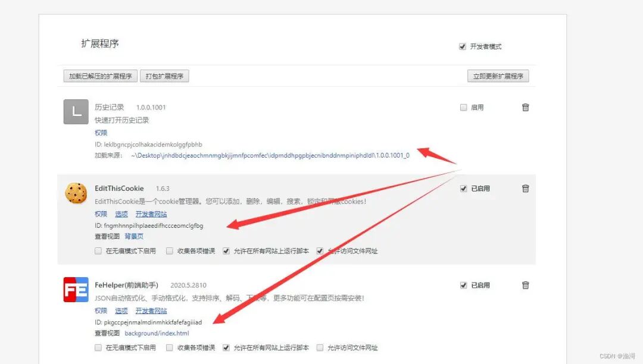Toggle the 开发者模式 checkbox

tap(463, 46)
